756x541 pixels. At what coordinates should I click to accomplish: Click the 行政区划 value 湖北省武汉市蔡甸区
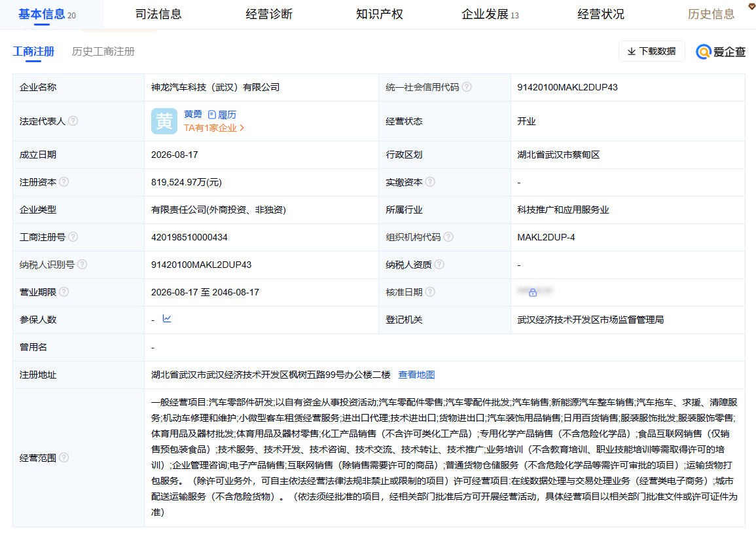pos(558,155)
